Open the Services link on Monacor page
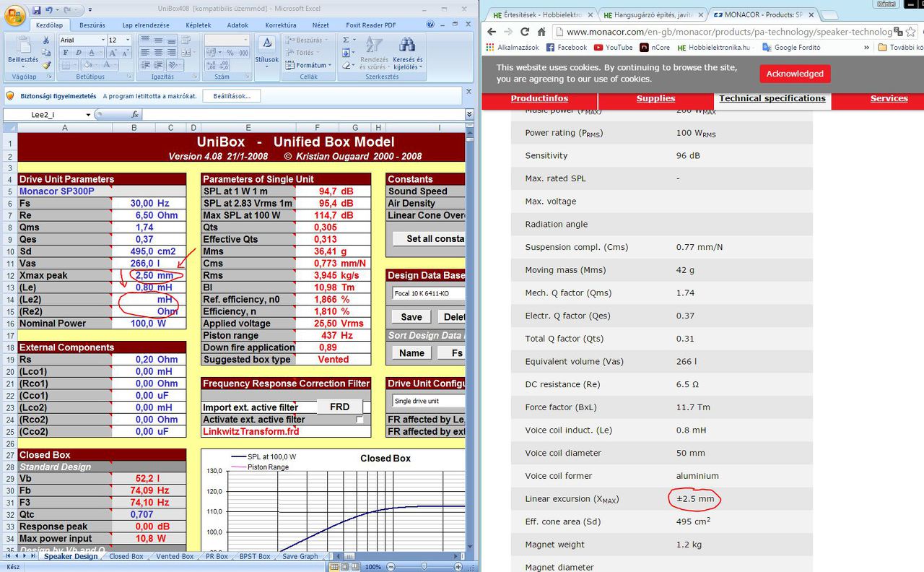 coord(889,98)
